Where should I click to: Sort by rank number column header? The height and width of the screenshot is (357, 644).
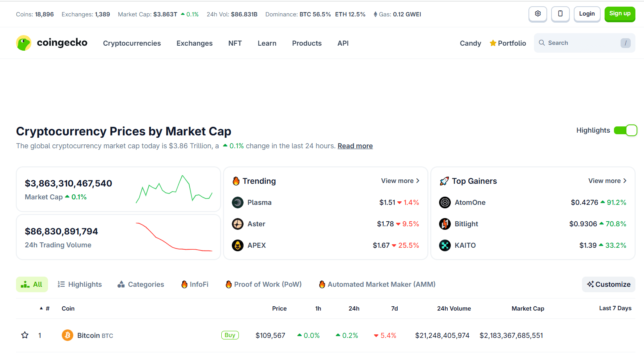45,308
